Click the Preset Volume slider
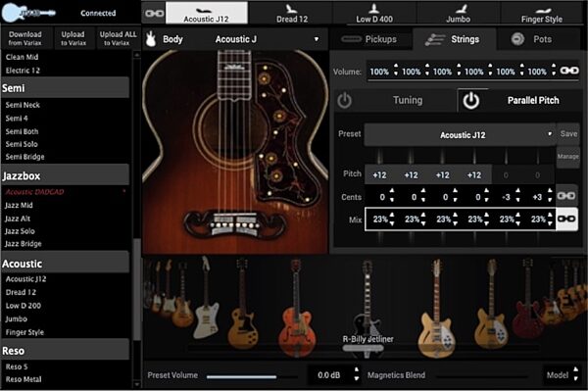 pyautogui.click(x=252, y=376)
